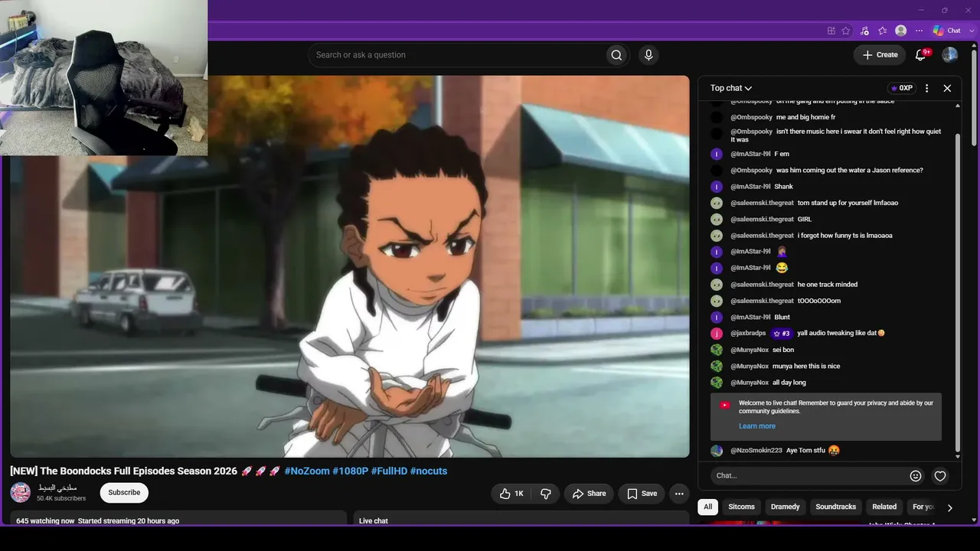This screenshot has height=551, width=980.
Task: Open browser settings and more menu
Action: pyautogui.click(x=919, y=31)
